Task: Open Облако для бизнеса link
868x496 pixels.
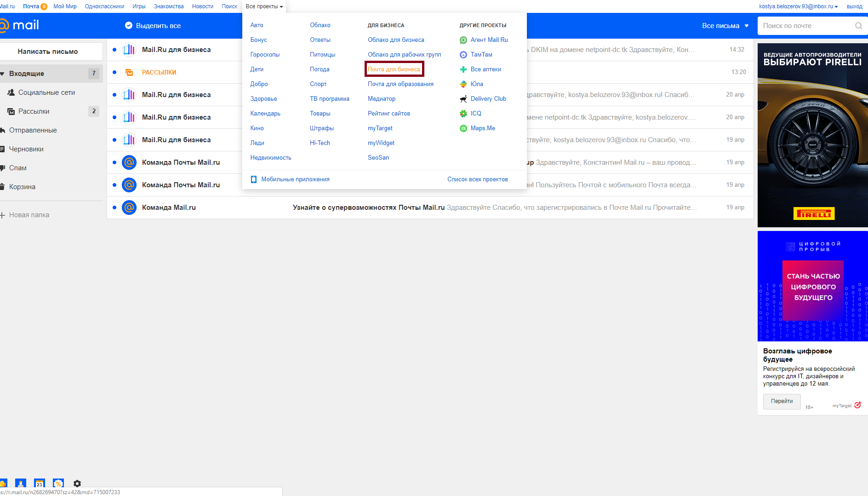Action: [x=396, y=40]
